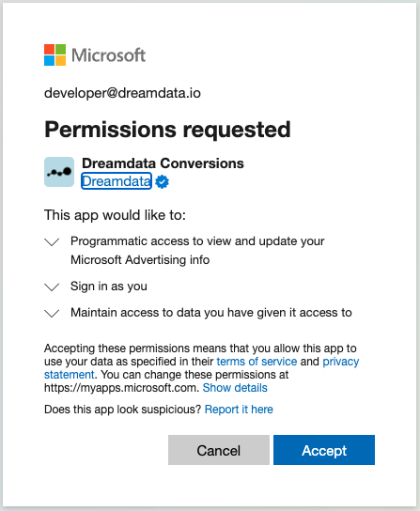Click the 'Sign in as you' text
This screenshot has width=420, height=511.
coord(109,286)
